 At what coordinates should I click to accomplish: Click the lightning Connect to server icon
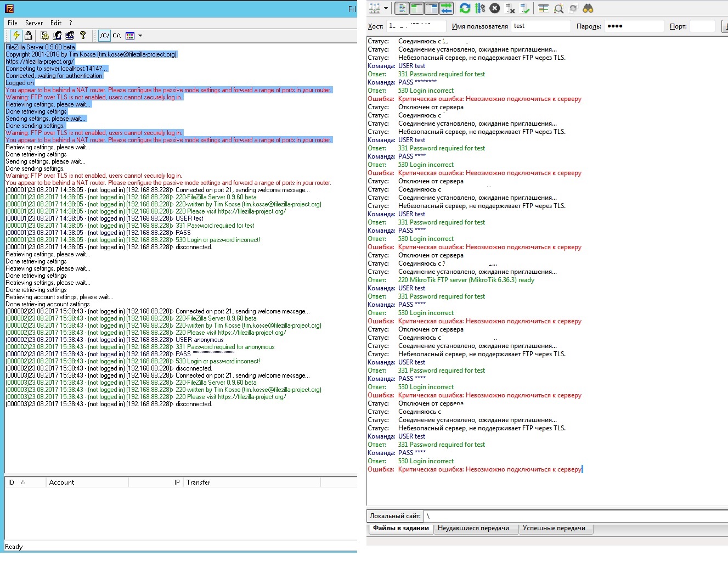[16, 36]
